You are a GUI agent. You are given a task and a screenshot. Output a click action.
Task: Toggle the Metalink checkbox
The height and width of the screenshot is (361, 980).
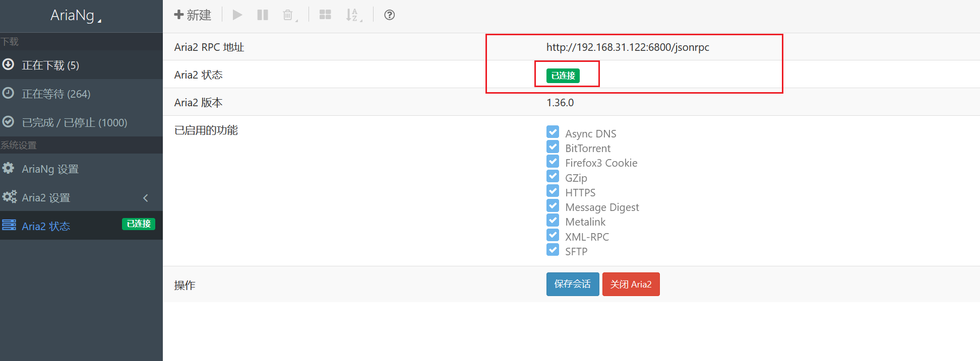(x=553, y=220)
